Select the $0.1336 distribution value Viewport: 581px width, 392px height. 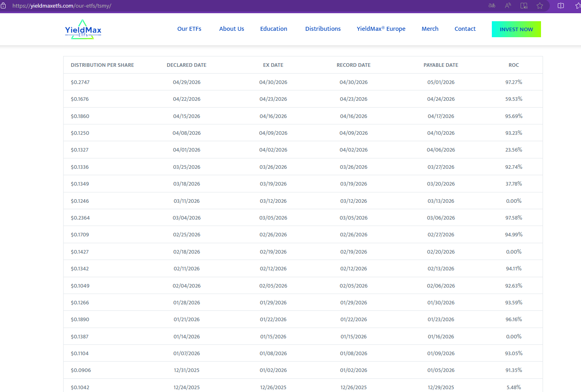pyautogui.click(x=80, y=167)
